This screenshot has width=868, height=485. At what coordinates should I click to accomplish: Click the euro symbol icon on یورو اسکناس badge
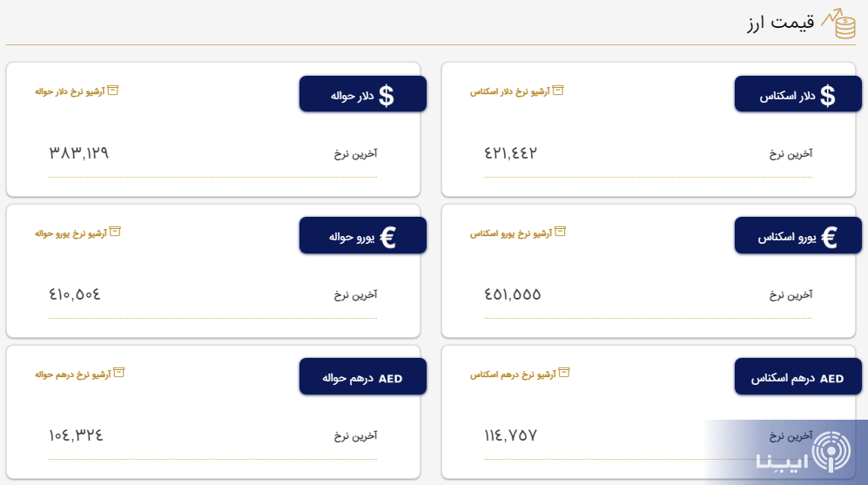pyautogui.click(x=829, y=237)
